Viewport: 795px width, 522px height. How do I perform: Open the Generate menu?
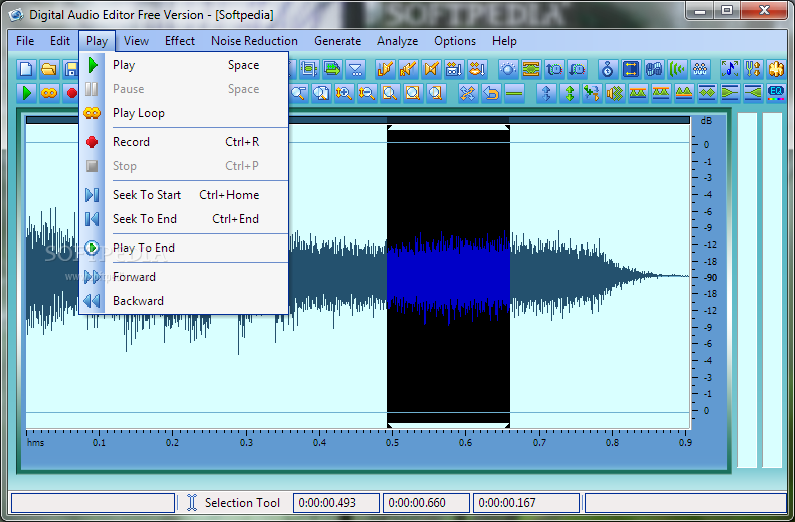(338, 41)
